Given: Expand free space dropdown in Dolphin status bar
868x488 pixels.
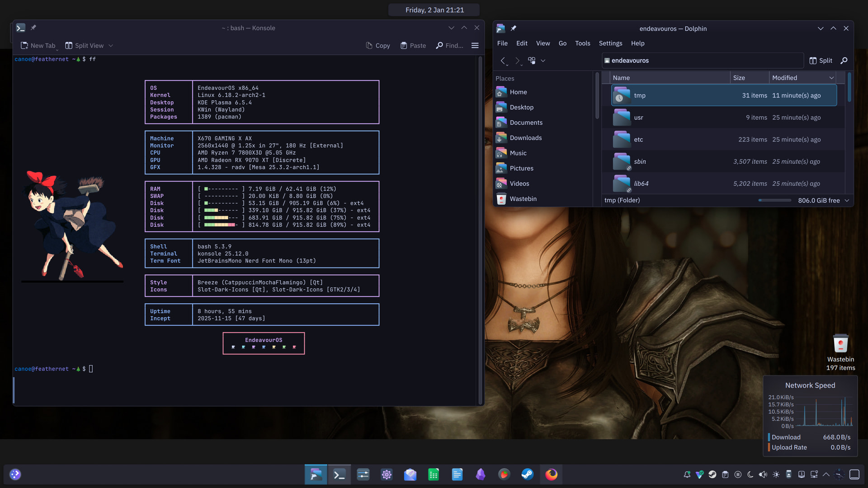Looking at the screenshot, I should 847,200.
